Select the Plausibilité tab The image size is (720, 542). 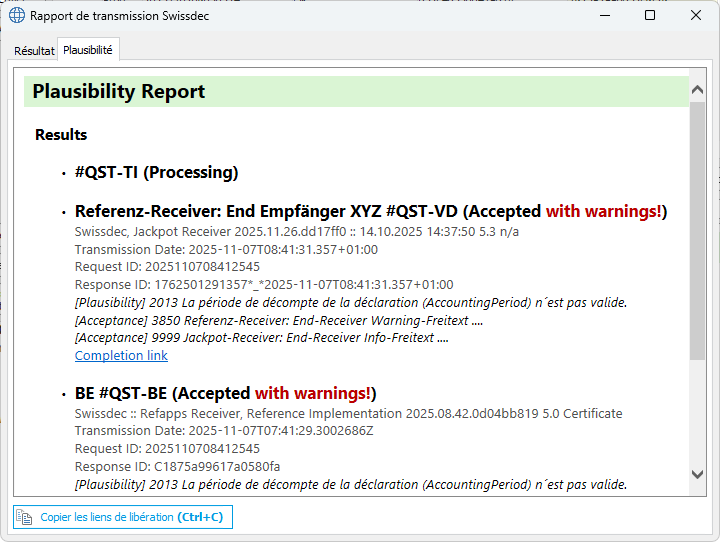[88, 50]
